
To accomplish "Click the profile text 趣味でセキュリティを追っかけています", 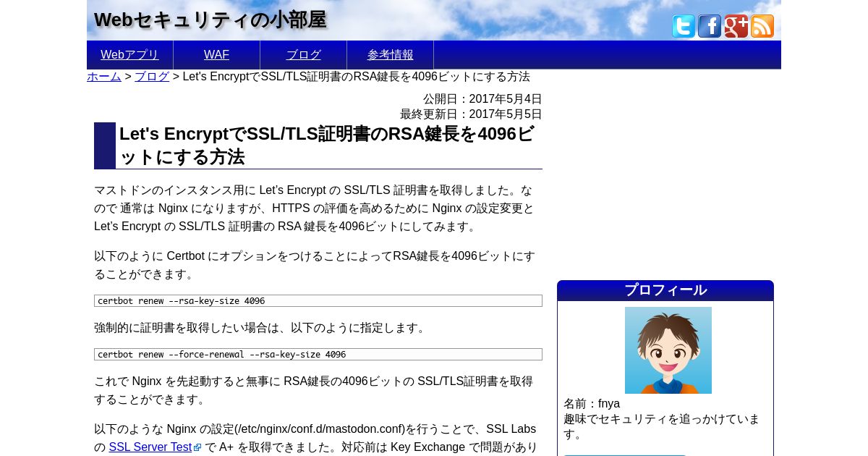I will [x=662, y=426].
